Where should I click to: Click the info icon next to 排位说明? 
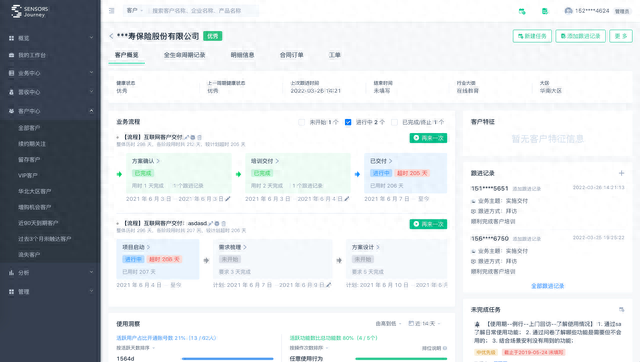pyautogui.click(x=445, y=348)
